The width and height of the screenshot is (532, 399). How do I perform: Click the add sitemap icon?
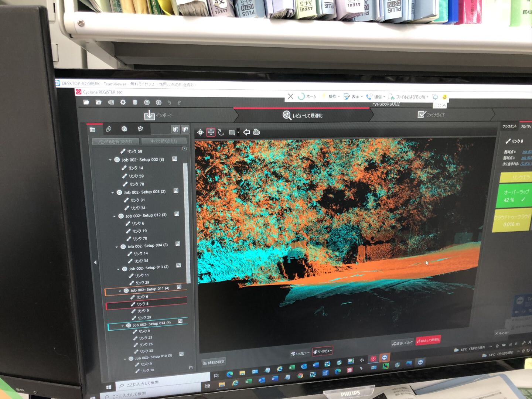pyautogui.click(x=175, y=129)
